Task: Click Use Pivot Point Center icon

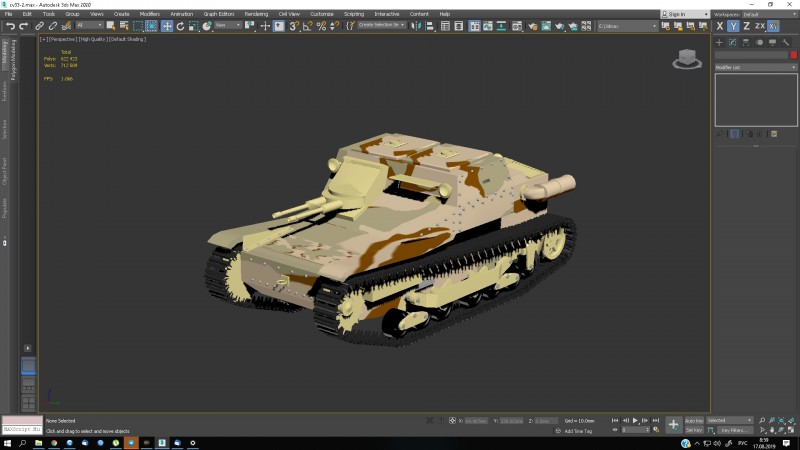Action: click(249, 26)
